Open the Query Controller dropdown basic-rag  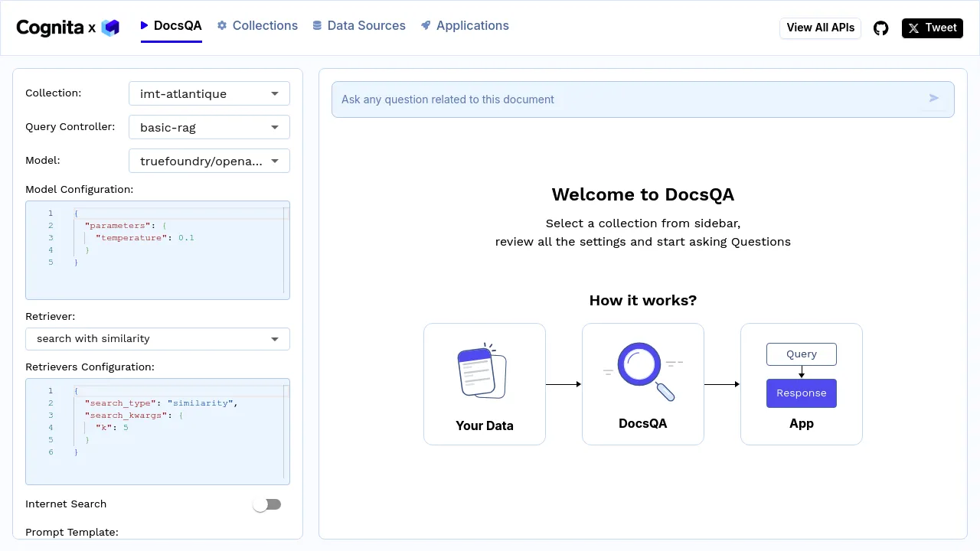[x=209, y=127]
